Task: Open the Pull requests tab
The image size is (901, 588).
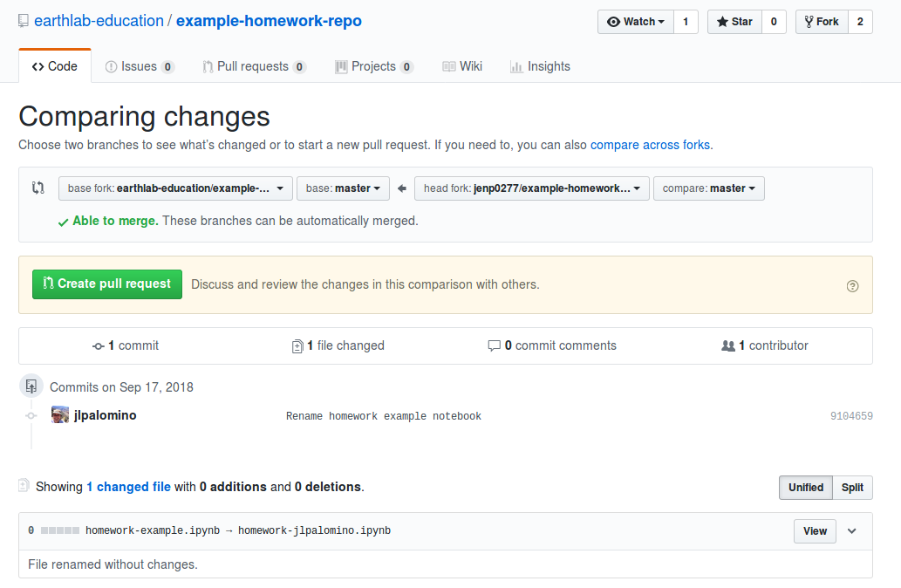Action: (x=254, y=66)
